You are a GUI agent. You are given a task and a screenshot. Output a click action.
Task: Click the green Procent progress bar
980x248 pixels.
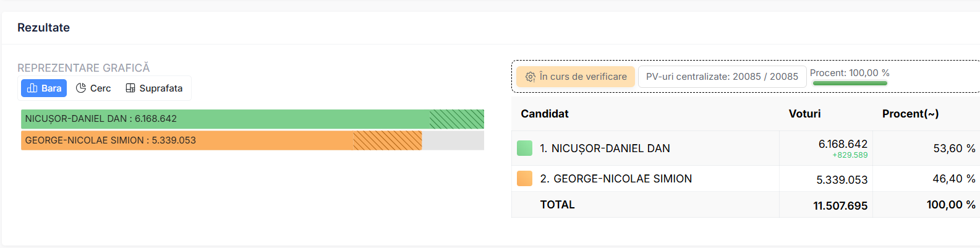(x=850, y=83)
